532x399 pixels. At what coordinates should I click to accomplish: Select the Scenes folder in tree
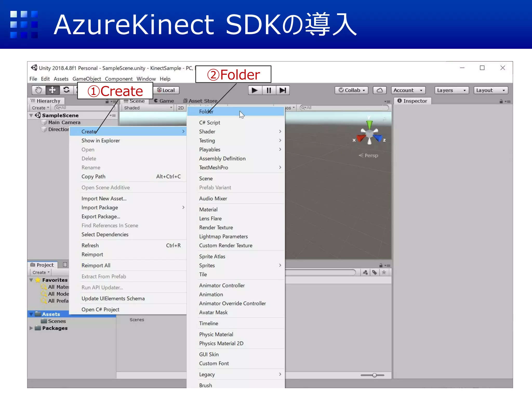(x=54, y=321)
